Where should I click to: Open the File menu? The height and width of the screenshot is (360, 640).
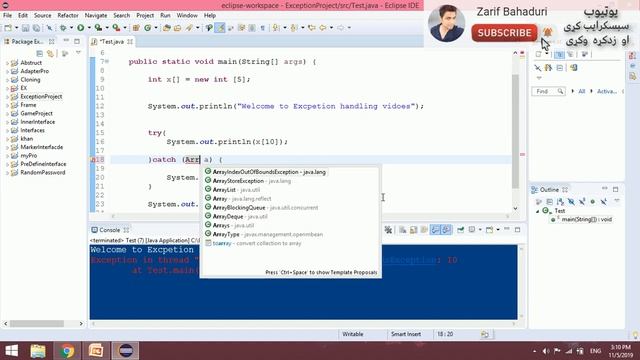tap(7, 16)
